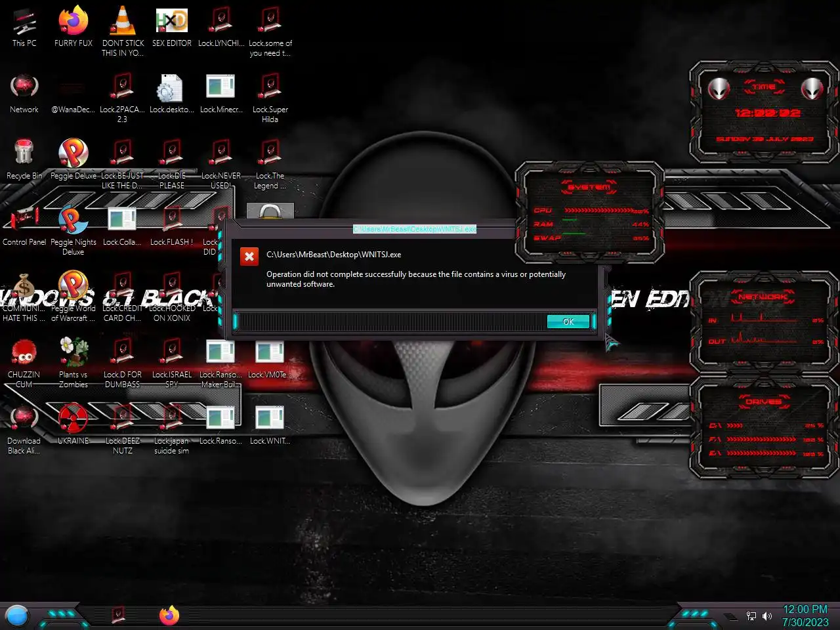The image size is (840, 630).
Task: Select the Peggle Deluxe shortcut
Action: (x=73, y=160)
